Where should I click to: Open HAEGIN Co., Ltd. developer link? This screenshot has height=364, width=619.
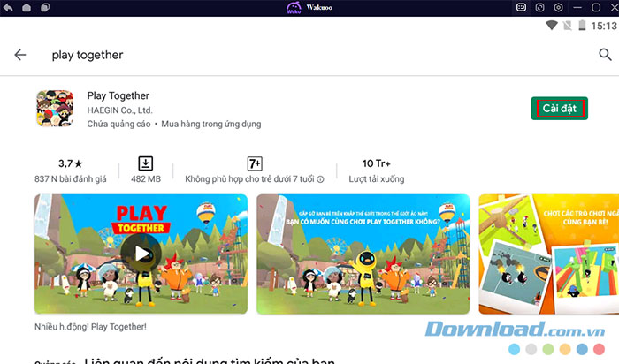point(120,110)
